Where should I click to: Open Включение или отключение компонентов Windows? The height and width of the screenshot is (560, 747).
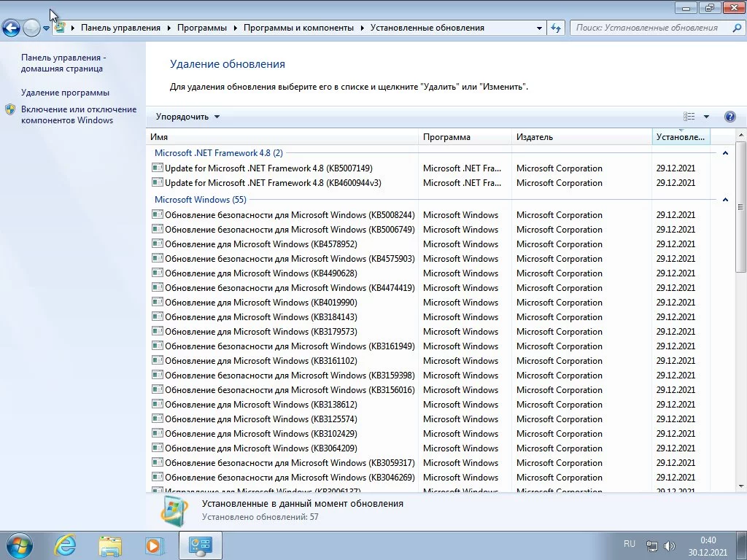tap(78, 114)
